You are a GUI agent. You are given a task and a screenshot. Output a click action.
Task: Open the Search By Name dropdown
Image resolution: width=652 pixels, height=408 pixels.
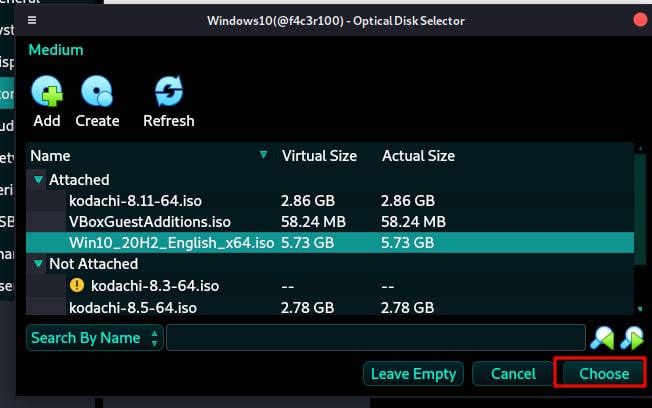94,338
